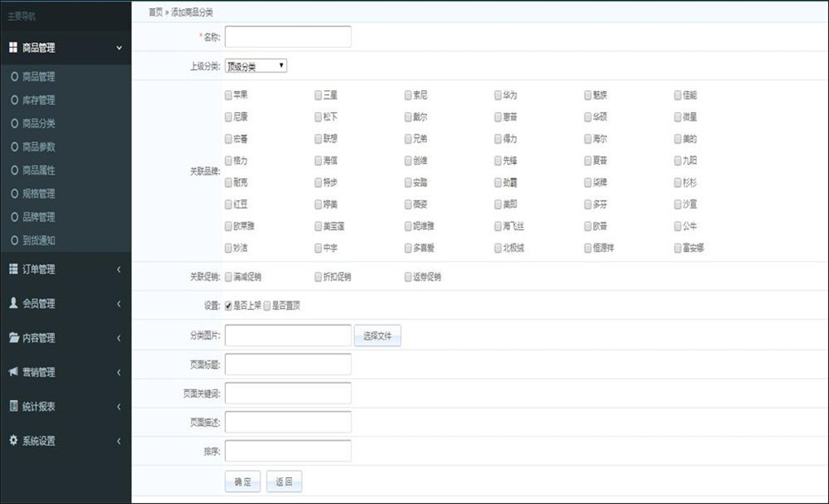Click the gear icon next to 系统设置
The width and height of the screenshot is (829, 504).
point(14,440)
